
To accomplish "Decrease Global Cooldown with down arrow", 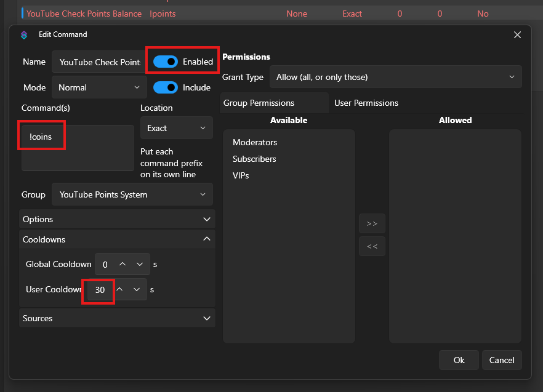I will pyautogui.click(x=139, y=264).
